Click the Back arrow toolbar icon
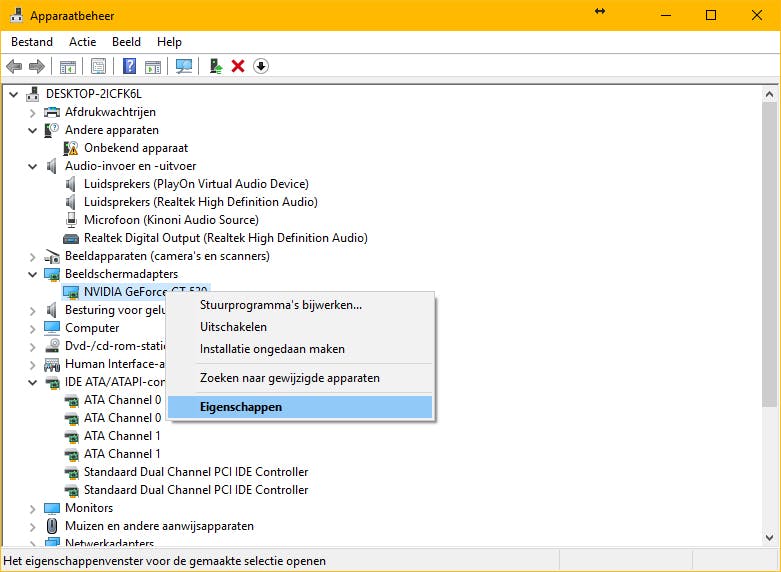 click(x=14, y=66)
